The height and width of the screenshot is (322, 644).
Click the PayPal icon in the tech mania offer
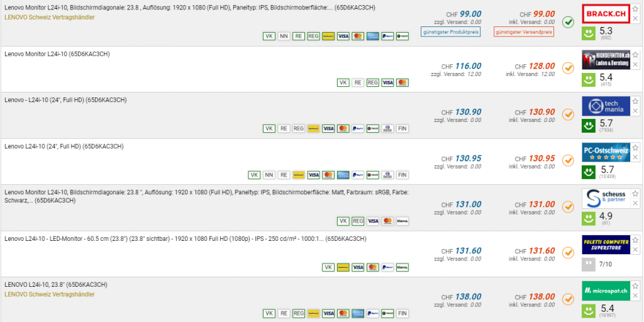tap(358, 128)
